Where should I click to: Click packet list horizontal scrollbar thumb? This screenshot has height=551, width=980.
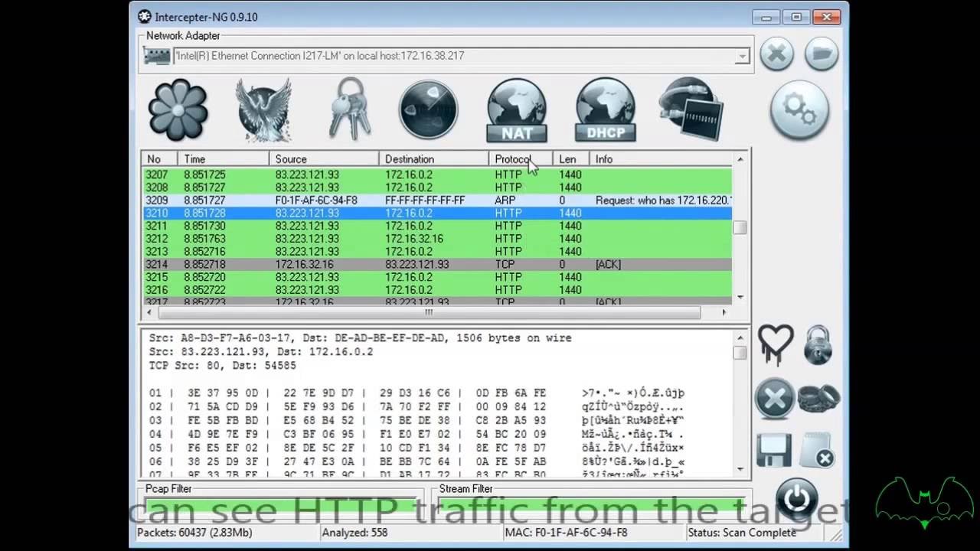click(429, 312)
